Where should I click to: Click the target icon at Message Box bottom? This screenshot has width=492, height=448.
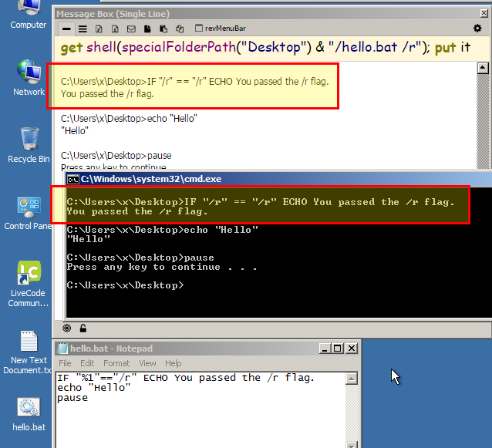click(67, 328)
